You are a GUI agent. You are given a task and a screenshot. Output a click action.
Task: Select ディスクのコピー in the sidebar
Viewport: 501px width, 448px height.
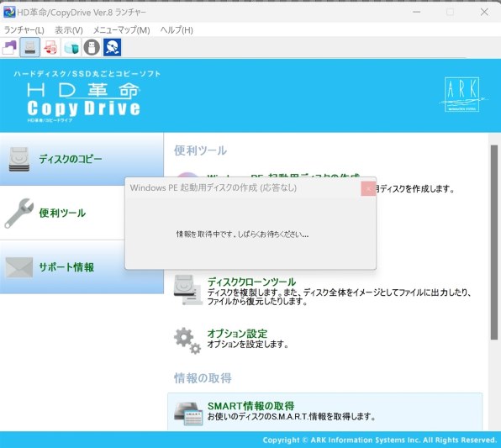[x=82, y=159]
